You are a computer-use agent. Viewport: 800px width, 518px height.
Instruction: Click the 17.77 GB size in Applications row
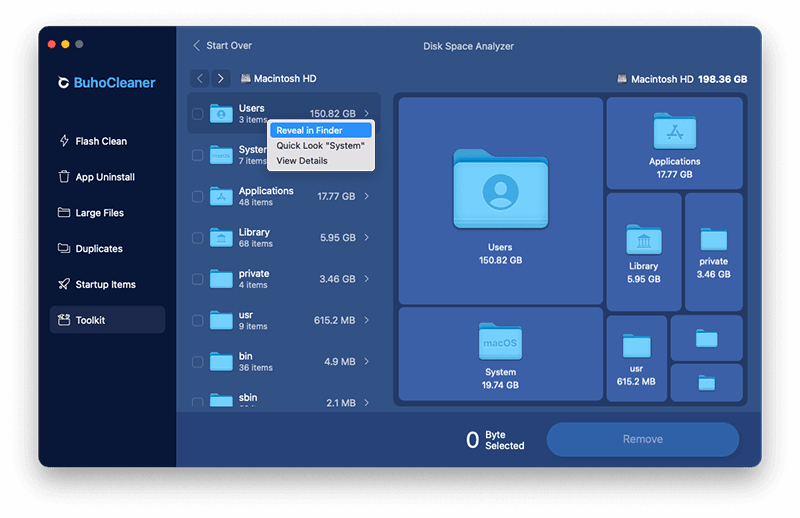pyautogui.click(x=336, y=196)
